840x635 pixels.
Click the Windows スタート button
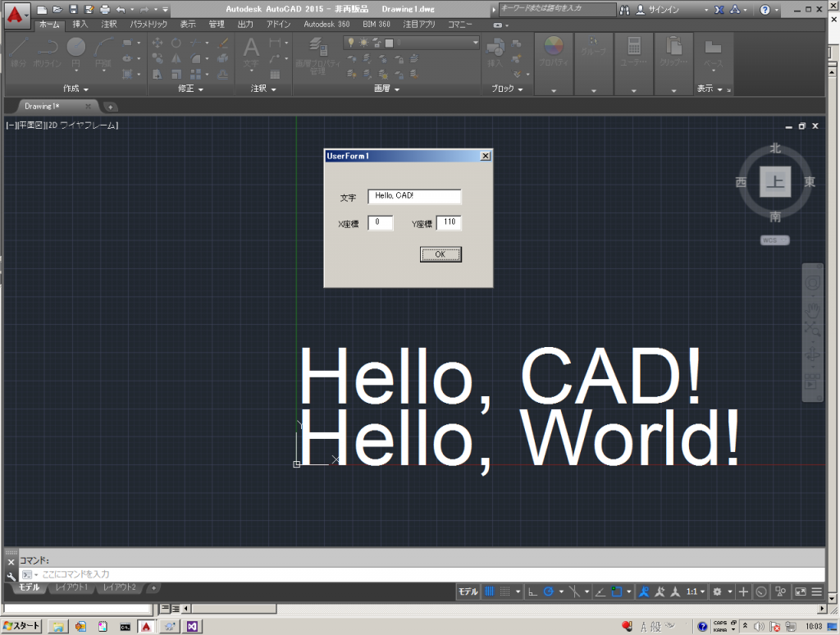point(21,626)
